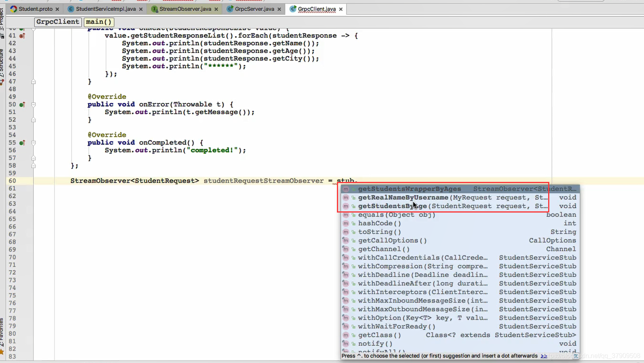The height and width of the screenshot is (363, 644).
Task: Select withOption(Key<T> key) suggestion
Action: (460, 318)
